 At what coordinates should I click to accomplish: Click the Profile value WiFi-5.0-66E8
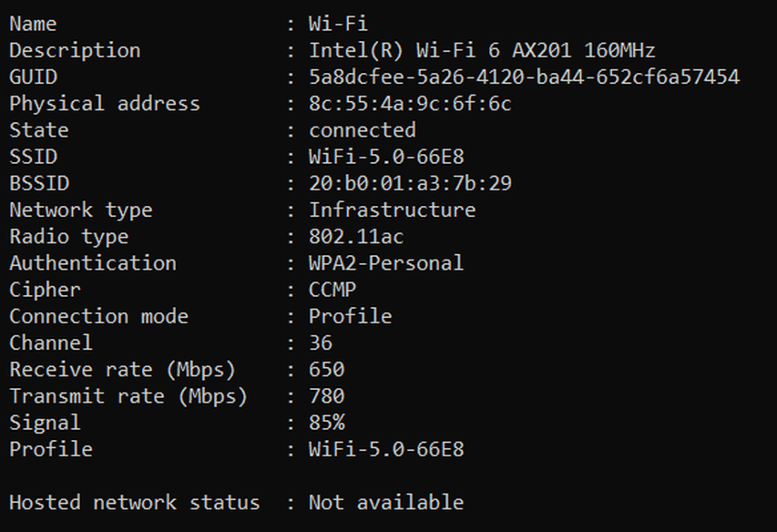pos(386,450)
